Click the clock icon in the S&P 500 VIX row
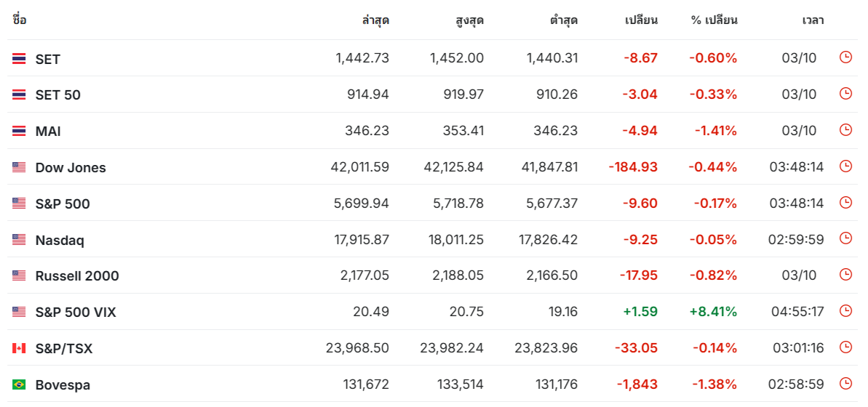Image resolution: width=868 pixels, height=407 pixels. pyautogui.click(x=845, y=311)
